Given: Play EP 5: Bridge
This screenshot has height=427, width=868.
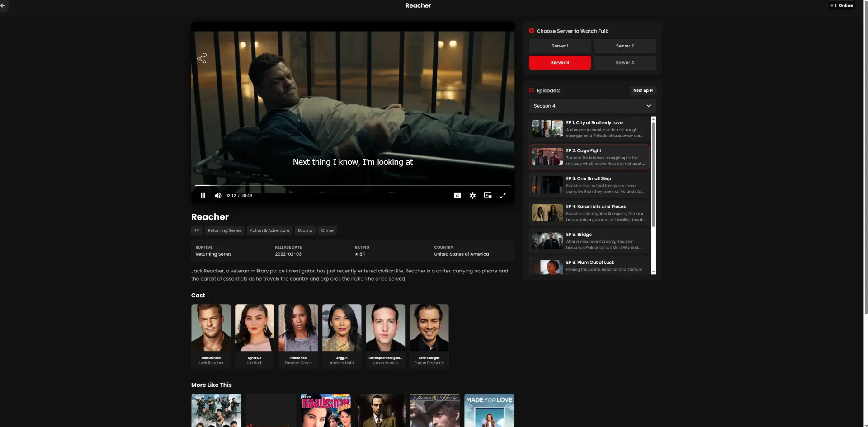Looking at the screenshot, I should click(589, 241).
